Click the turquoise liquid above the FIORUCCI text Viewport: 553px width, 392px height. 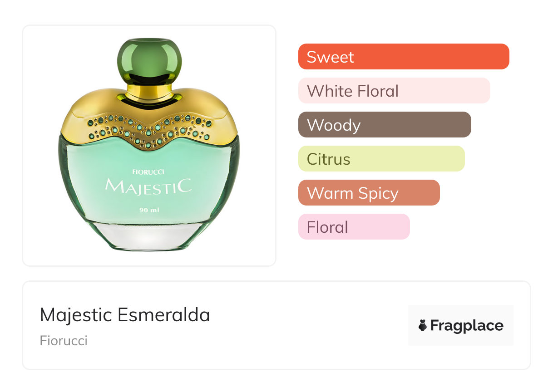(x=149, y=157)
